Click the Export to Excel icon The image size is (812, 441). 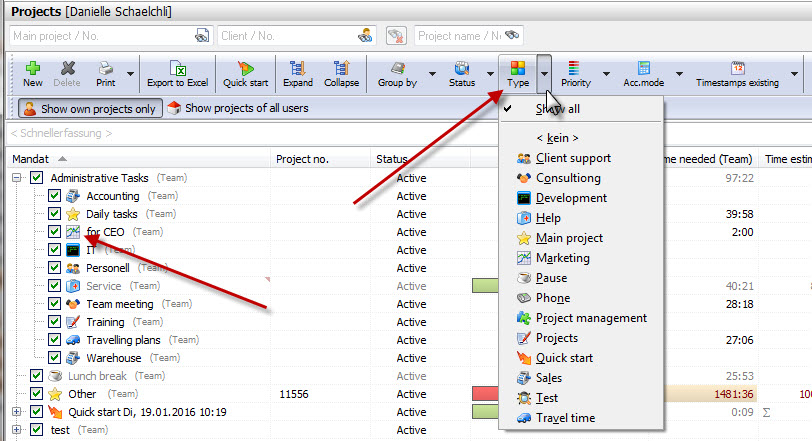click(x=177, y=69)
